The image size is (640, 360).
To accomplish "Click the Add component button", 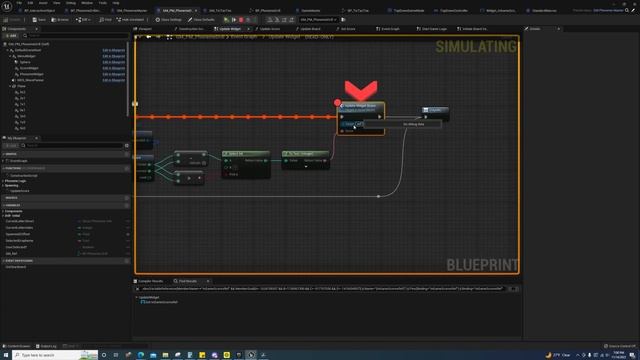I will coord(11,36).
